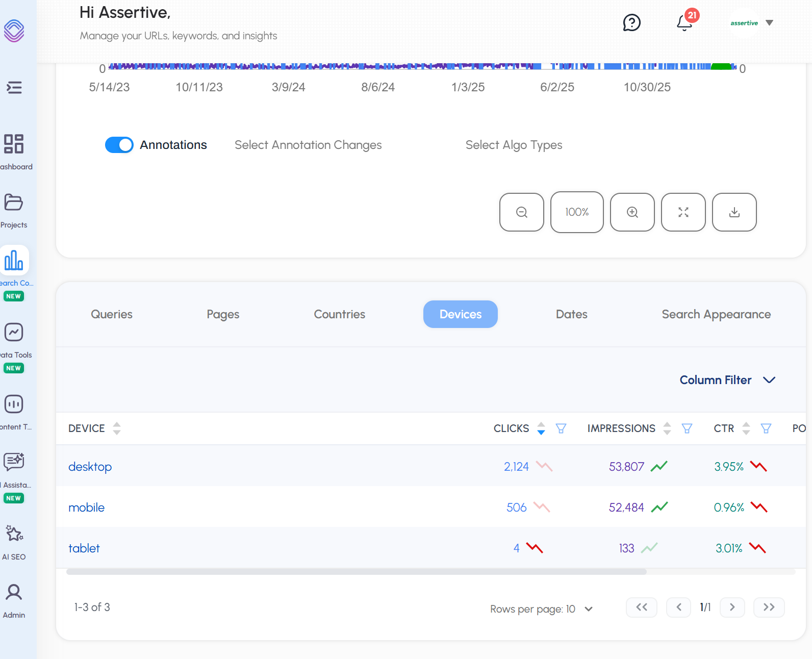Filter the Clicks column

pos(561,428)
